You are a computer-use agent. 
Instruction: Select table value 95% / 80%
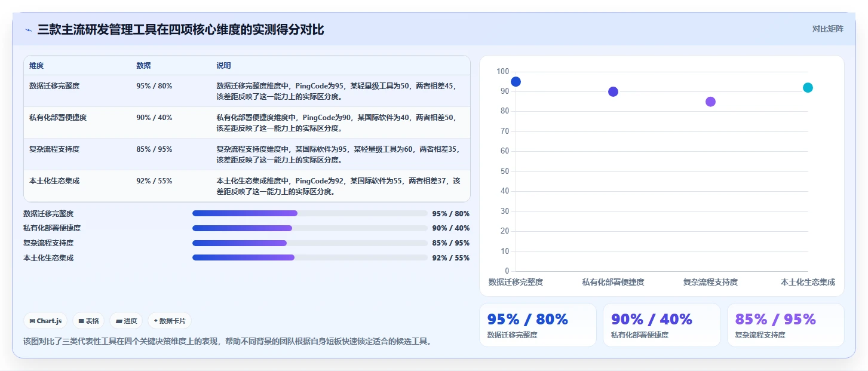(154, 86)
